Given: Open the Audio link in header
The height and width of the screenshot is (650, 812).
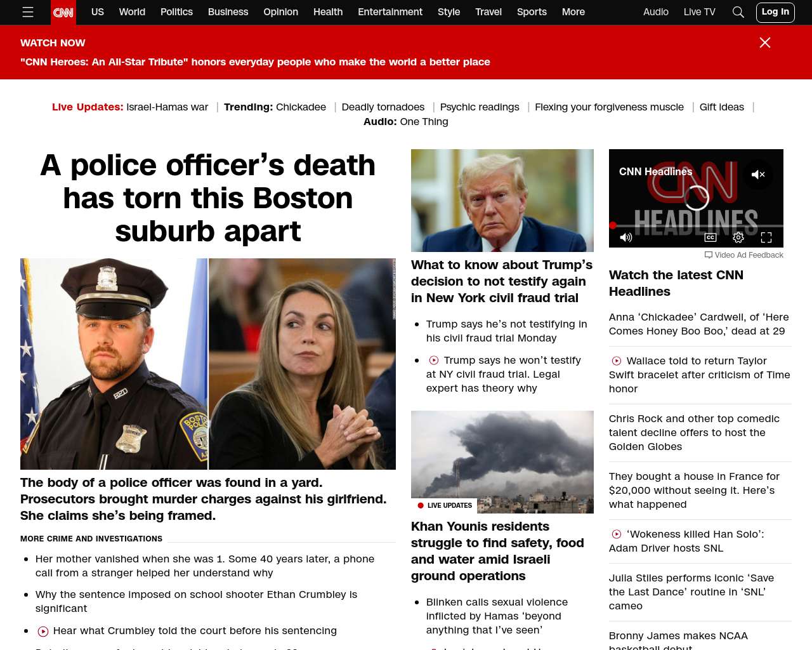Looking at the screenshot, I should point(655,12).
